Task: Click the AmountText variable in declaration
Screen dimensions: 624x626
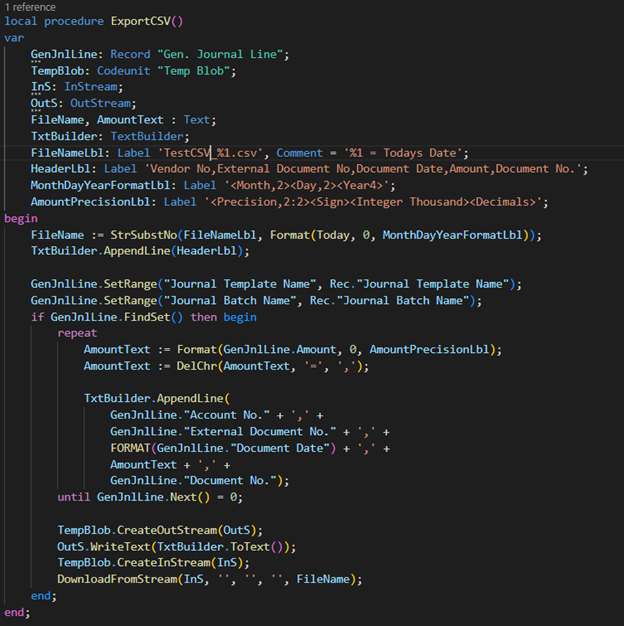Action: 130,120
